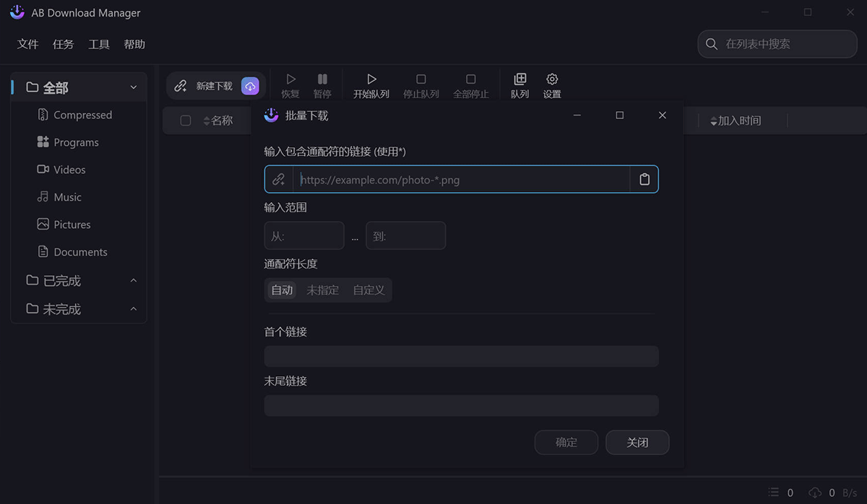Collapse the 全部 category chevron

click(x=134, y=87)
